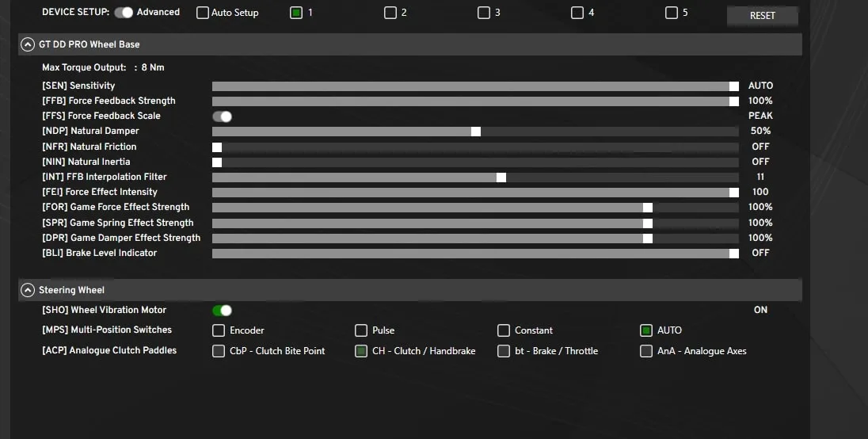868x439 pixels.
Task: Select CH - Clutch / Handbrake option
Action: 361,351
